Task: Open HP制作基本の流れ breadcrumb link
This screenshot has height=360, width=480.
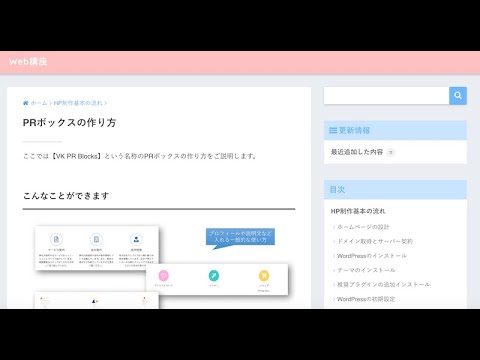Action: [x=78, y=103]
